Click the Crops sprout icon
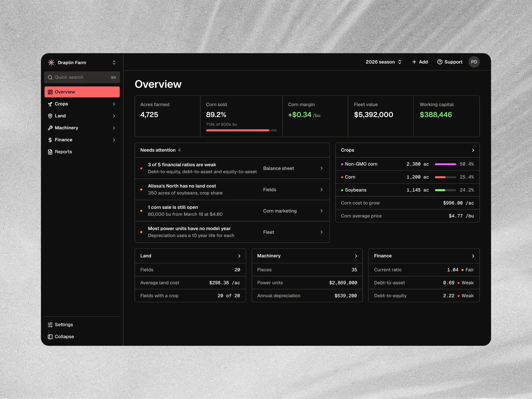Screen dimensions: 532x399 point(50,104)
